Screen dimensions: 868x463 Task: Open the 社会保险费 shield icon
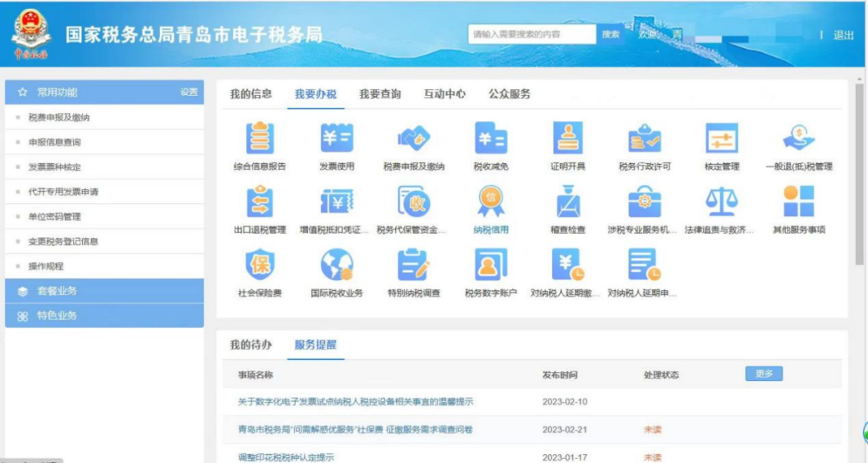(x=260, y=264)
